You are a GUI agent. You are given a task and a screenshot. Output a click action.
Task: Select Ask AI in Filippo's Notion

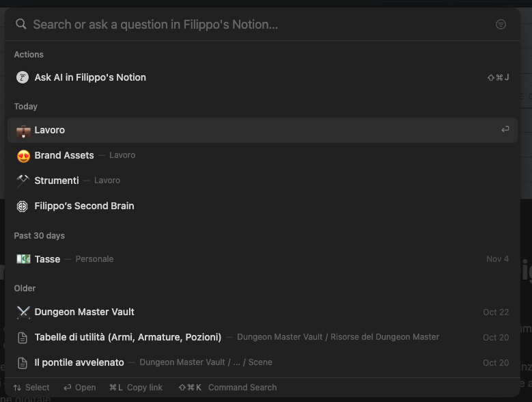point(90,77)
